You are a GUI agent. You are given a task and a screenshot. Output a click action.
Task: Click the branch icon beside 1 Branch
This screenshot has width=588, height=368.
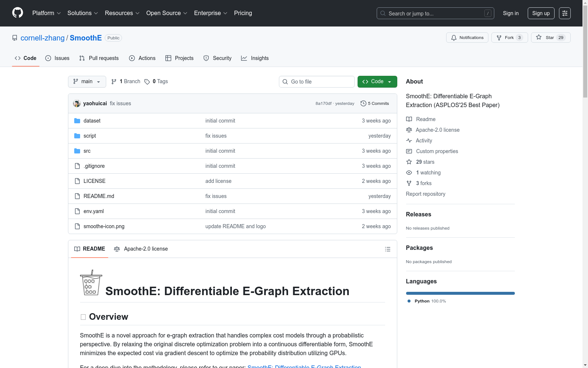click(x=114, y=82)
